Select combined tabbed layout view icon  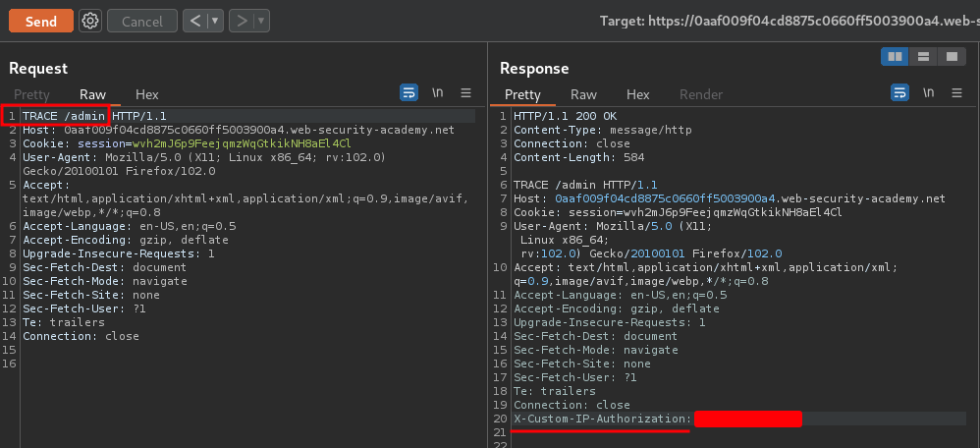point(952,57)
